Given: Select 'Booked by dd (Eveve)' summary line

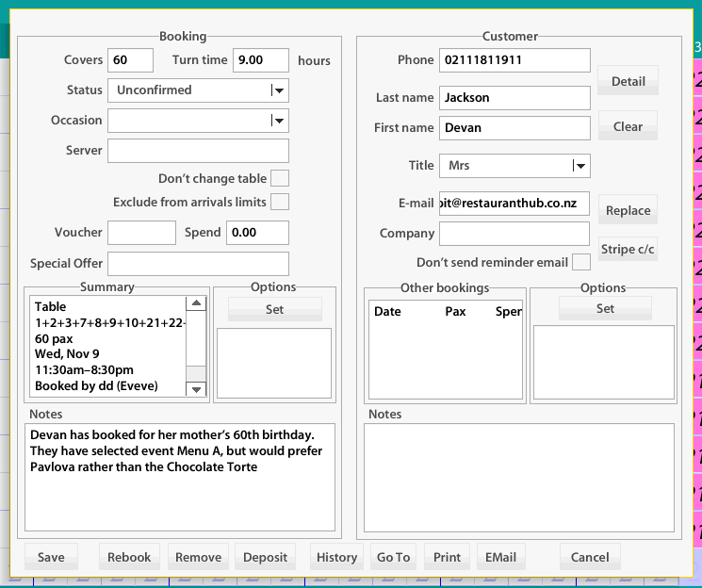Looking at the screenshot, I should click(x=96, y=385).
